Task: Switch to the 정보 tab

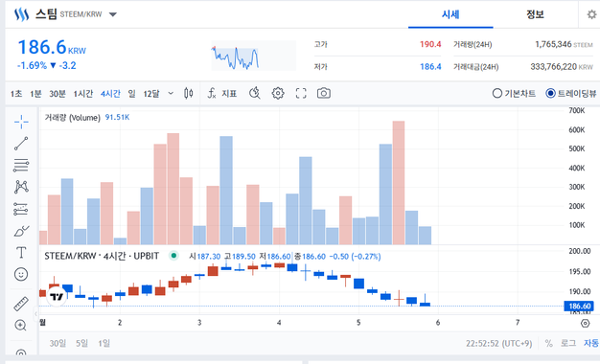Action: click(535, 14)
